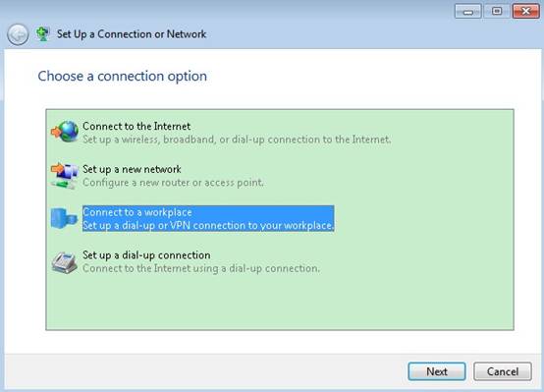Click the Connect to the Internet globe icon

pyautogui.click(x=65, y=132)
